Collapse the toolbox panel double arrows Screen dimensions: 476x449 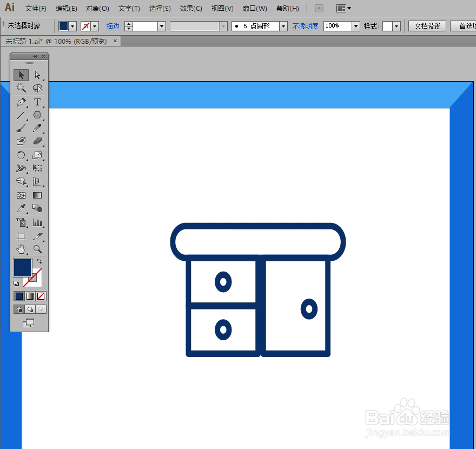click(x=35, y=56)
